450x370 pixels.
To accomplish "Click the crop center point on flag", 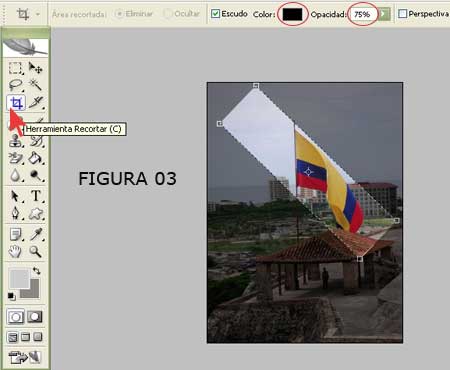I will (308, 172).
